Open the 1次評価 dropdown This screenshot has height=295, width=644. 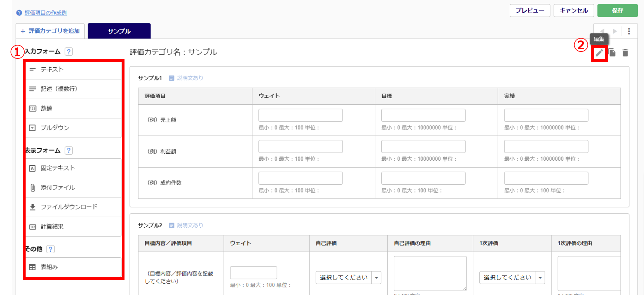click(512, 278)
